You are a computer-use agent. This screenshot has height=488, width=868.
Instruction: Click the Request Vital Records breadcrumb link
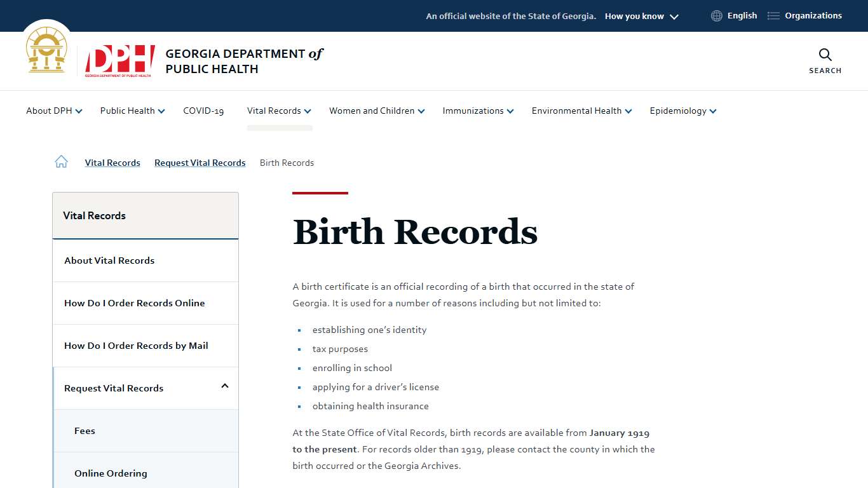200,163
